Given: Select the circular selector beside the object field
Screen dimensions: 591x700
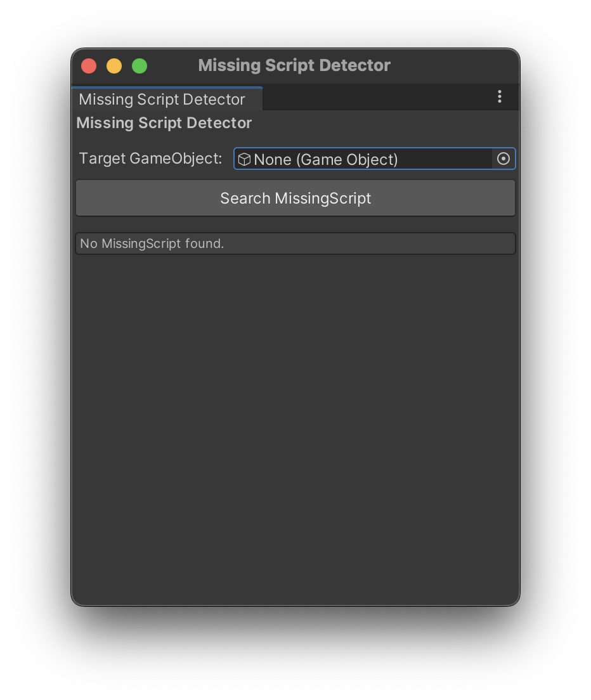Looking at the screenshot, I should pyautogui.click(x=503, y=159).
